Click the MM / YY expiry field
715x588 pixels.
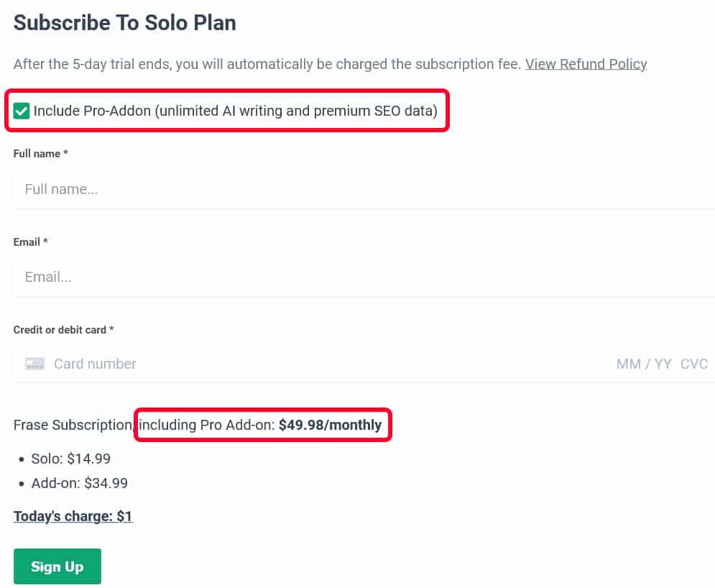[643, 364]
